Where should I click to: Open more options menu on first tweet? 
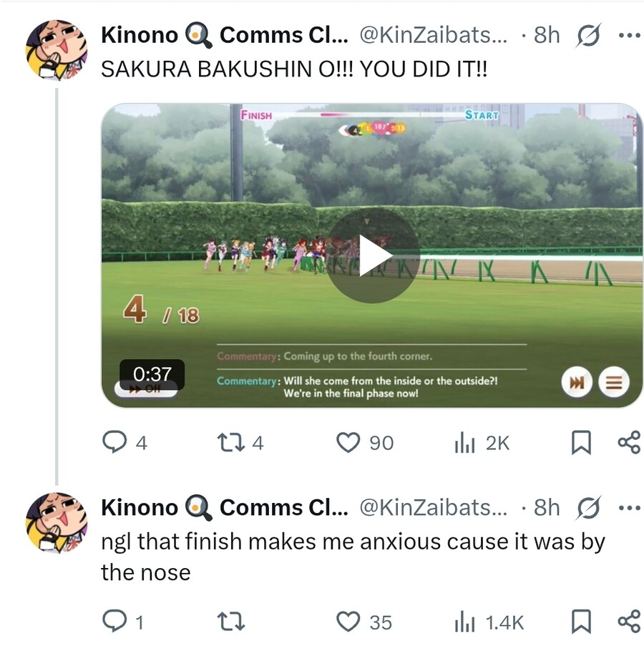[x=630, y=35]
